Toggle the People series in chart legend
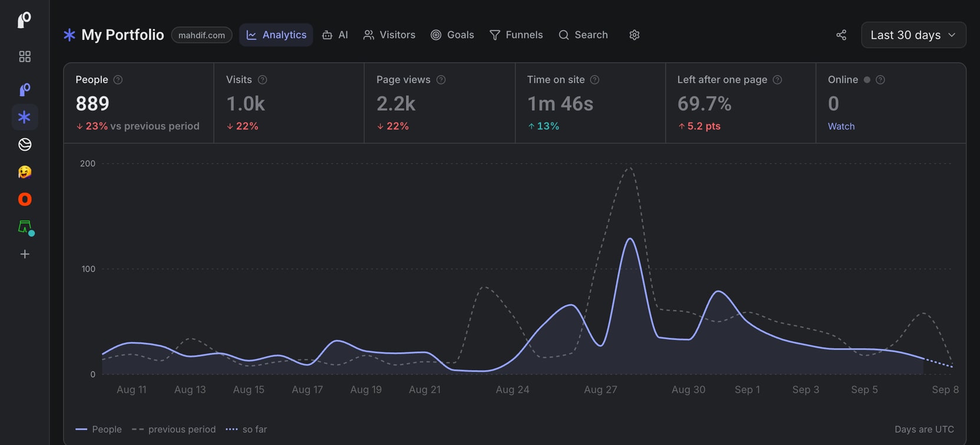 coord(99,429)
